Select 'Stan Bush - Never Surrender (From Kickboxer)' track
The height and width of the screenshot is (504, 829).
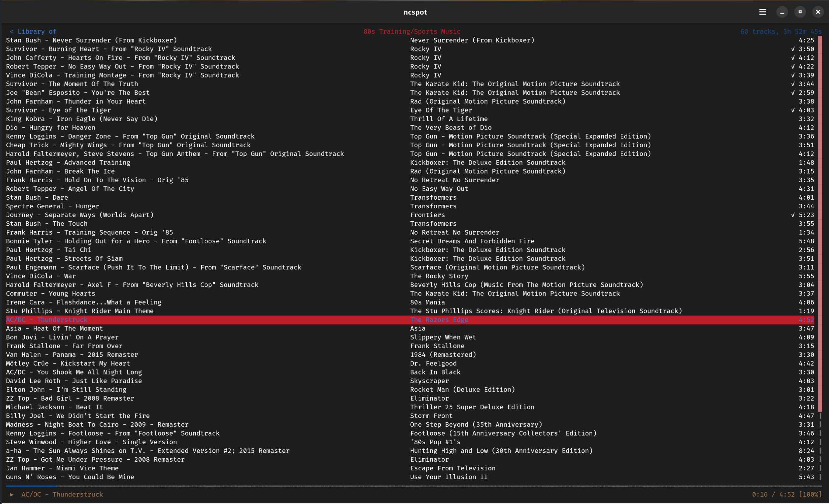[410, 40]
